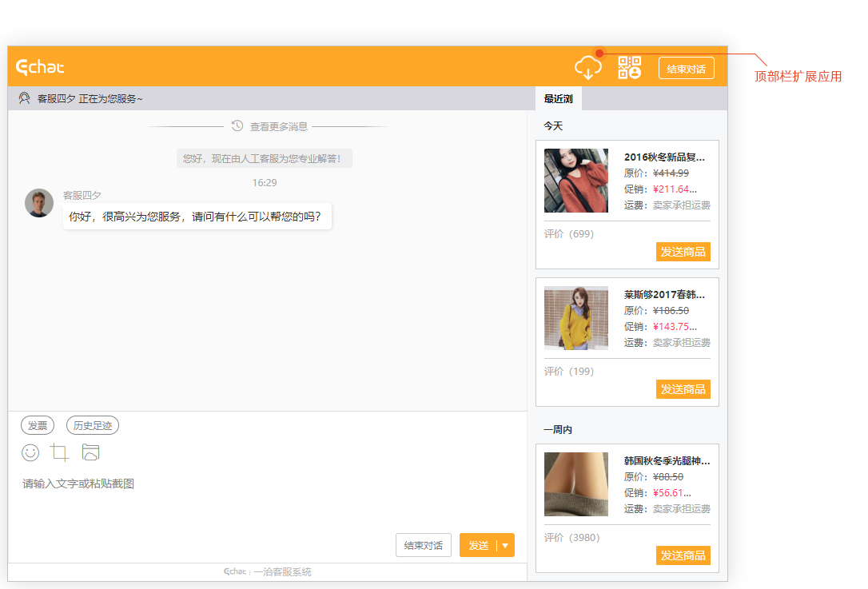
Task: Switch to the 最近浏览 tab
Action: pyautogui.click(x=558, y=99)
